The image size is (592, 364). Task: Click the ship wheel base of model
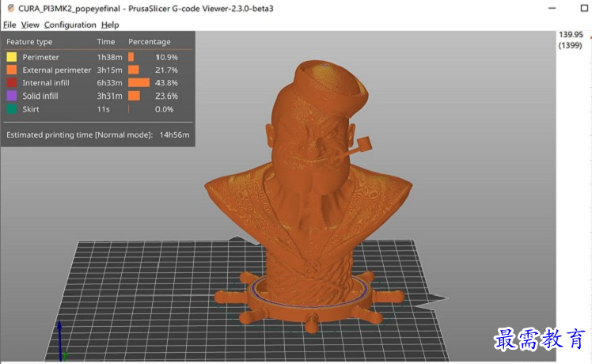click(x=309, y=302)
